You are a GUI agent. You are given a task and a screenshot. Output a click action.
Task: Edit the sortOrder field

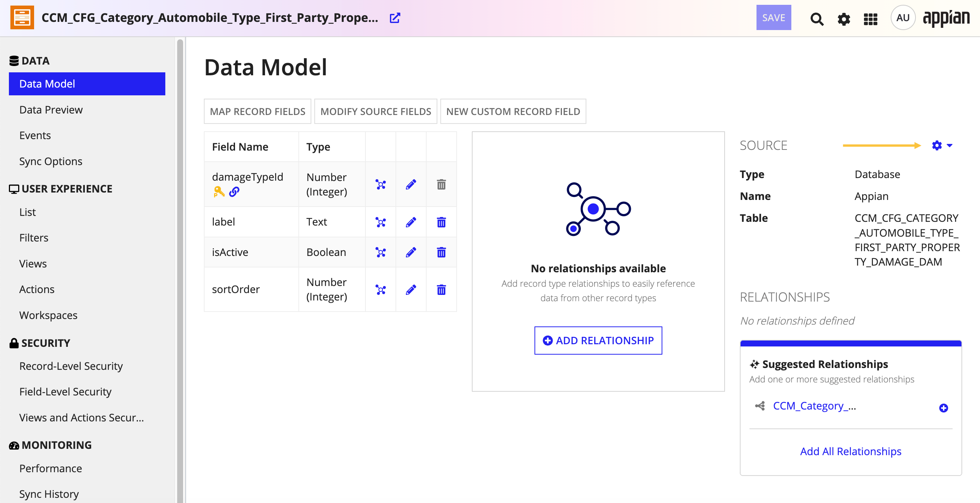tap(411, 290)
